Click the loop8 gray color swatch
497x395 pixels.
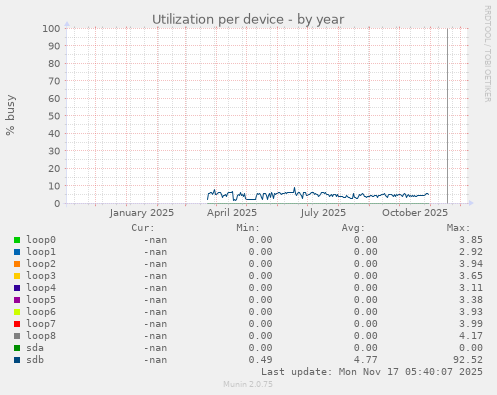pyautogui.click(x=17, y=336)
